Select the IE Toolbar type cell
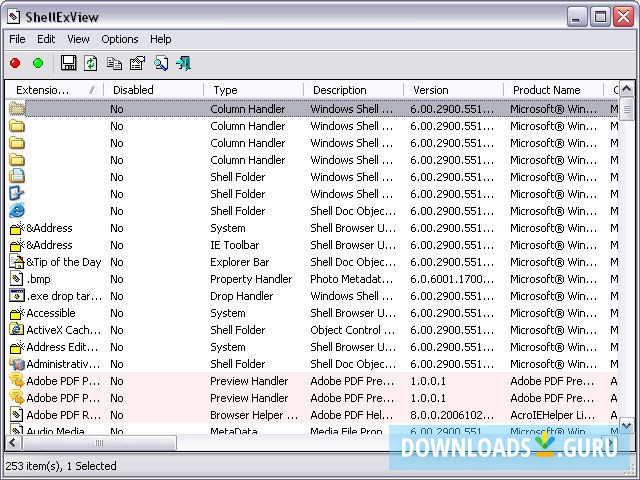Image resolution: width=640 pixels, height=480 pixels. (234, 245)
